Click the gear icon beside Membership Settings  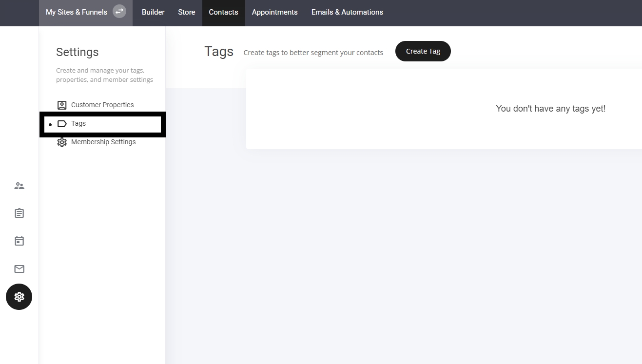(x=62, y=142)
